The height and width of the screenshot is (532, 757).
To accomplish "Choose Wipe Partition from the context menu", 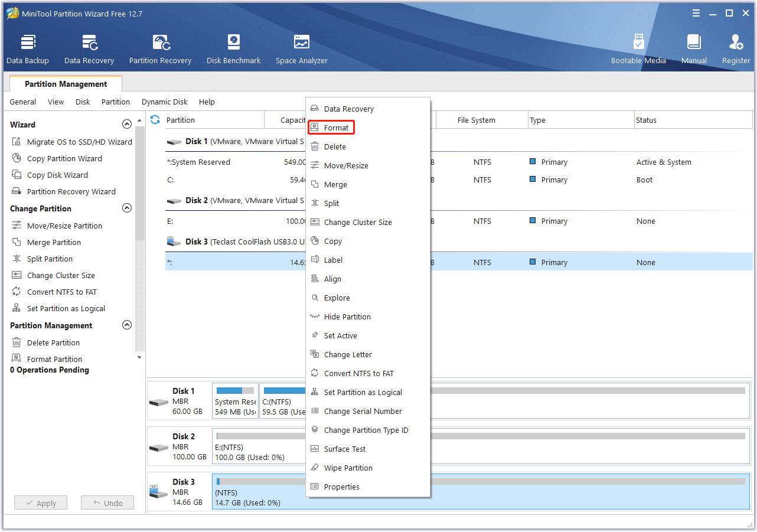I will point(347,467).
